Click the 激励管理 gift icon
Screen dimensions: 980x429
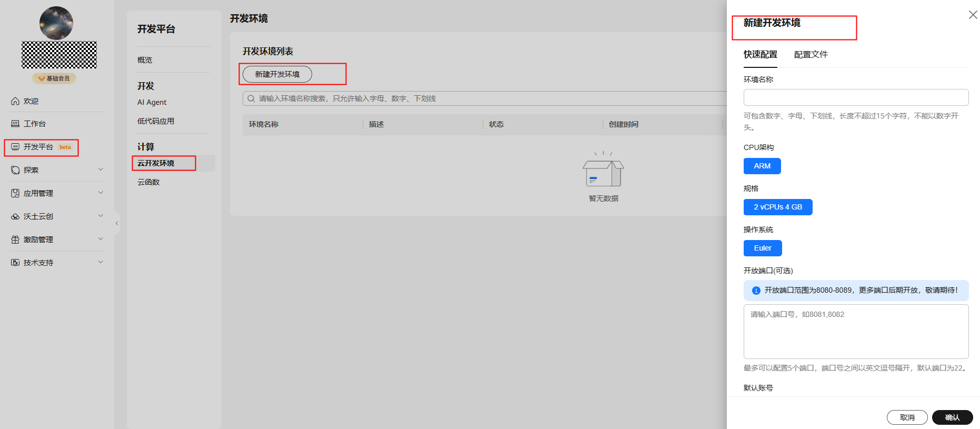(x=15, y=240)
